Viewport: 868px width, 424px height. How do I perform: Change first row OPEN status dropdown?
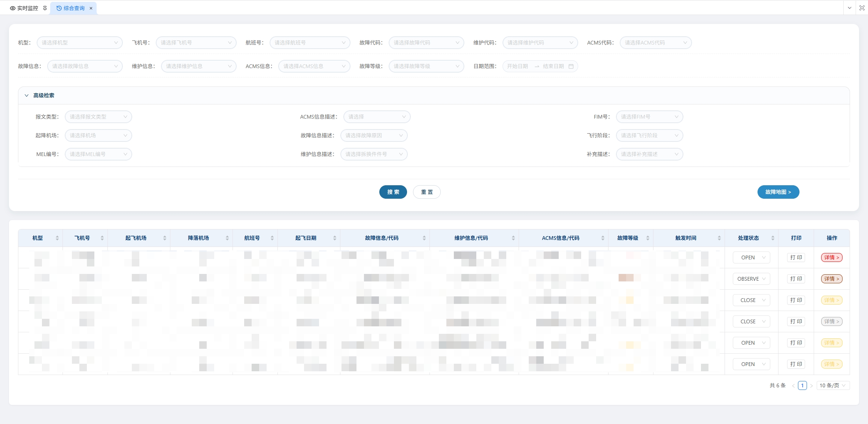point(752,257)
